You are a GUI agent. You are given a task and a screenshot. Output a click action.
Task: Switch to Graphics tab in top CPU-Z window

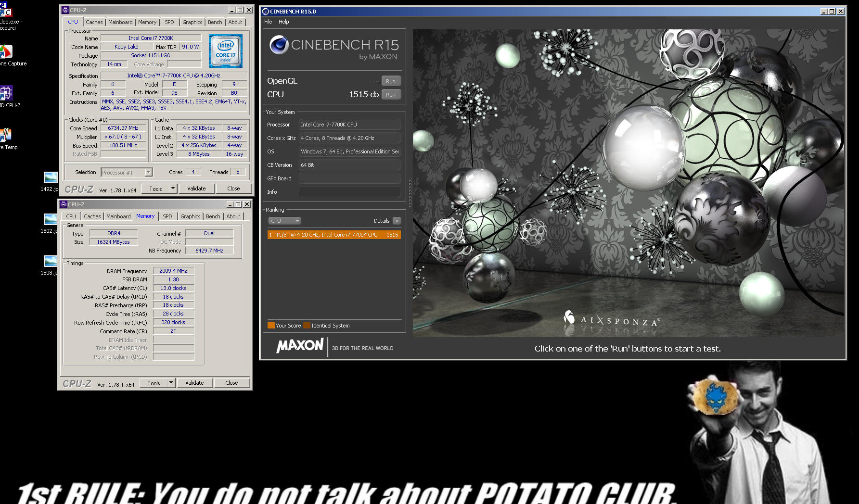pyautogui.click(x=192, y=22)
